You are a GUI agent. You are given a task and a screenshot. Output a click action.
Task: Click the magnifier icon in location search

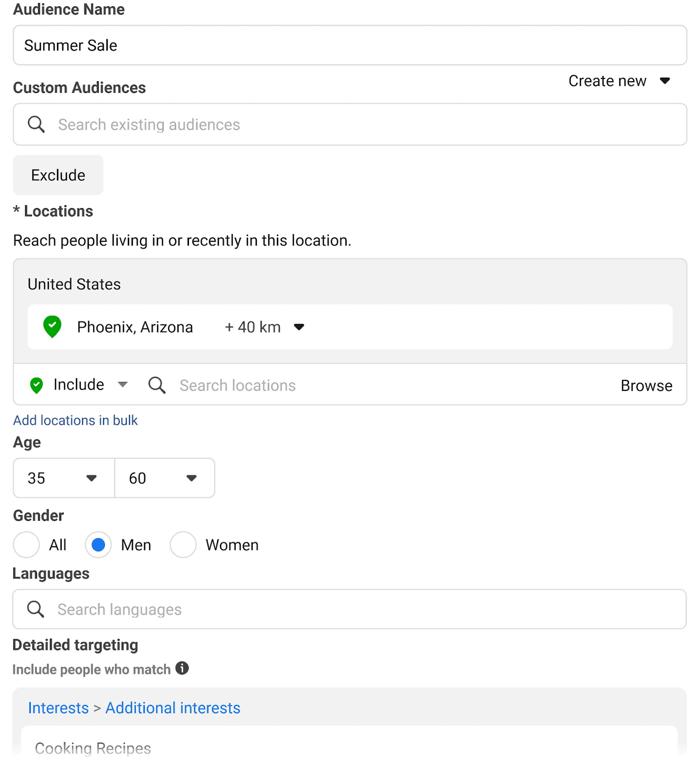[157, 385]
